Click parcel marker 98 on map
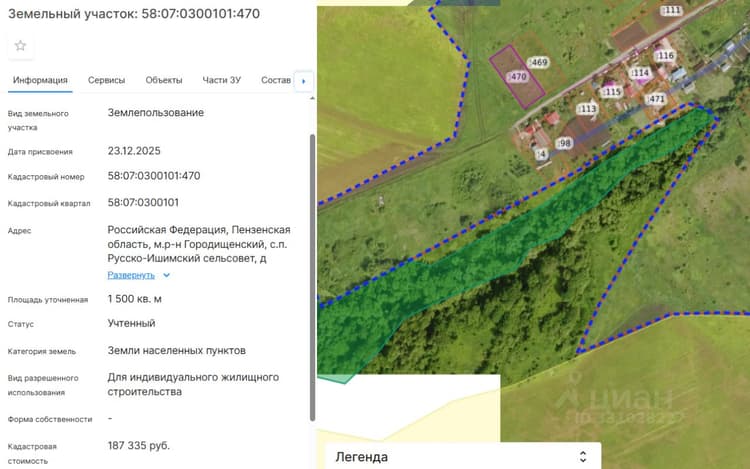Viewport: 750px width, 469px height. tap(564, 143)
